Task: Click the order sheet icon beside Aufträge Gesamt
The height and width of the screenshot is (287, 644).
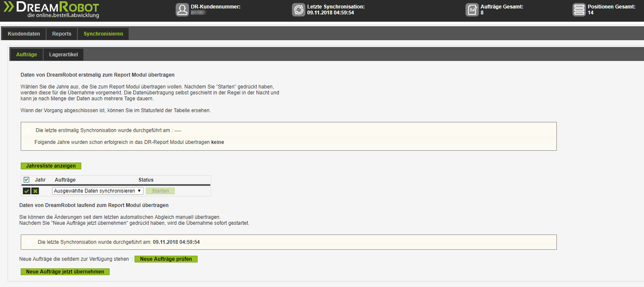Action: [472, 10]
